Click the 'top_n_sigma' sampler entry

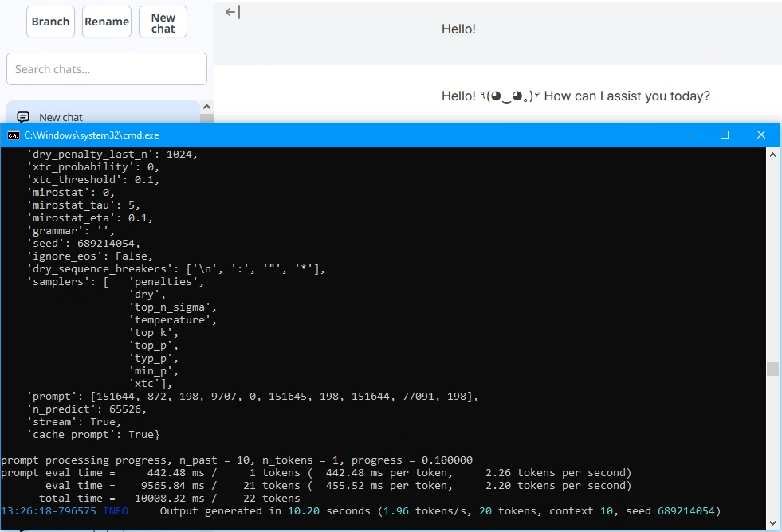[x=172, y=307]
